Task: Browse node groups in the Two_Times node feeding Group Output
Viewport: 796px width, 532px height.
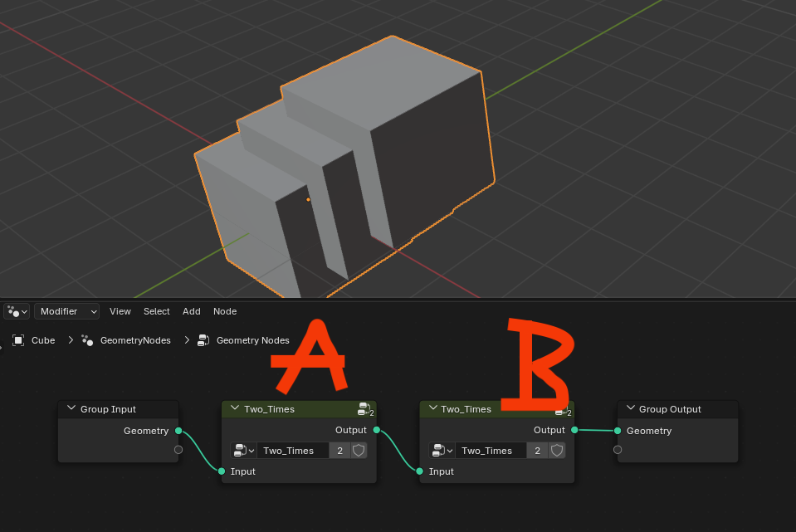Action: point(442,451)
